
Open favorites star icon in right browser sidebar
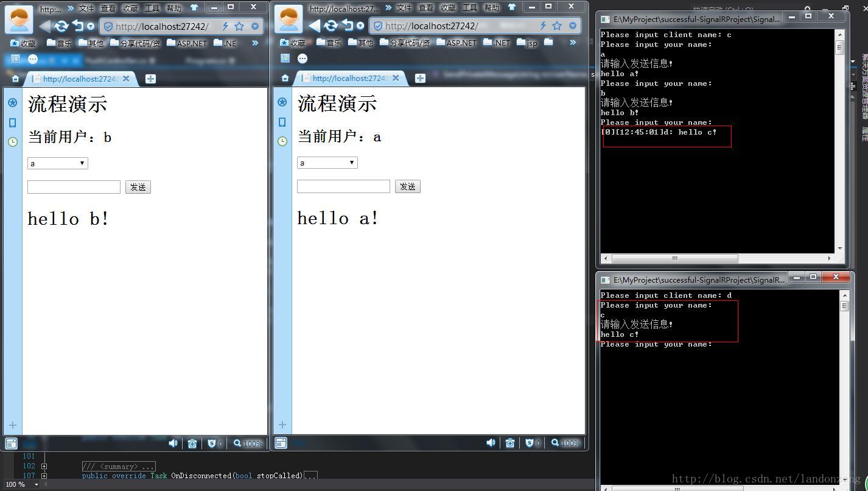tap(282, 102)
